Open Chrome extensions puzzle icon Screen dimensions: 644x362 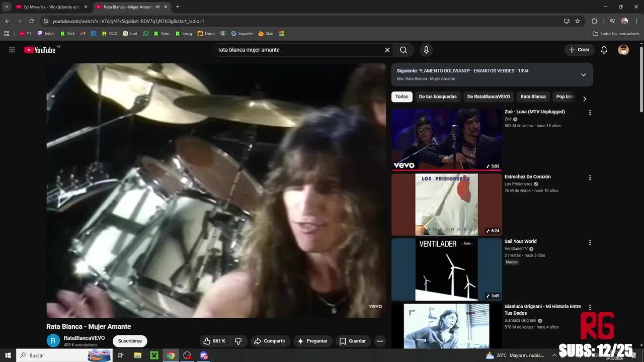point(594,21)
